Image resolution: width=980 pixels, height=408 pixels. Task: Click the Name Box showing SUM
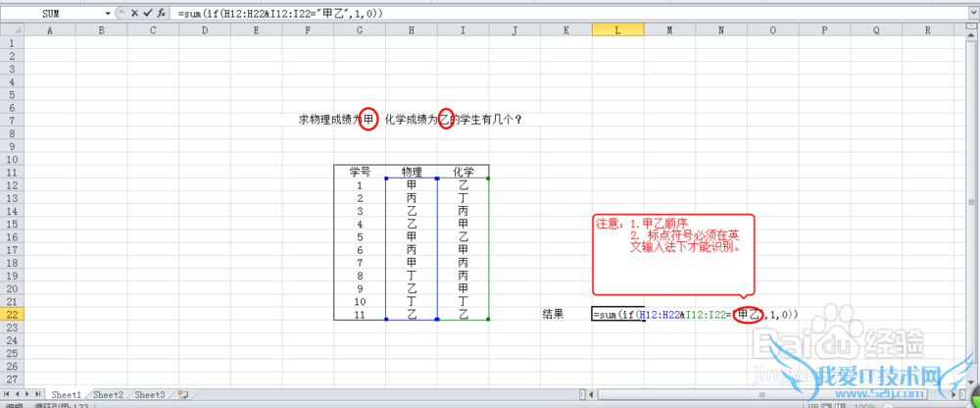coord(53,13)
